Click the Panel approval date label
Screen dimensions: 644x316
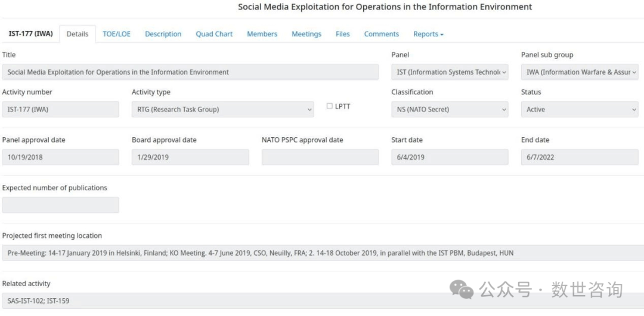(33, 140)
